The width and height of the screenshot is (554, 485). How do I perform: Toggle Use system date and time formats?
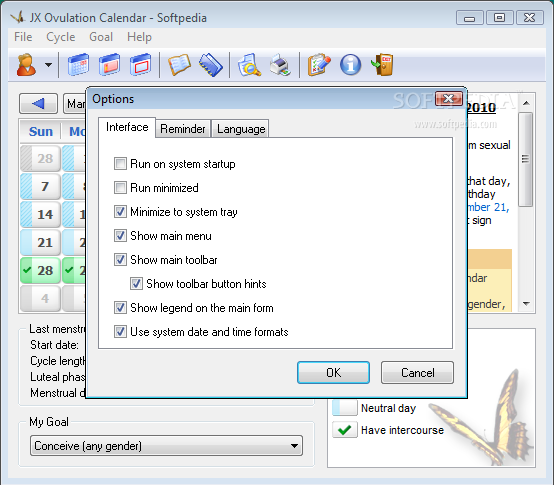click(x=120, y=332)
